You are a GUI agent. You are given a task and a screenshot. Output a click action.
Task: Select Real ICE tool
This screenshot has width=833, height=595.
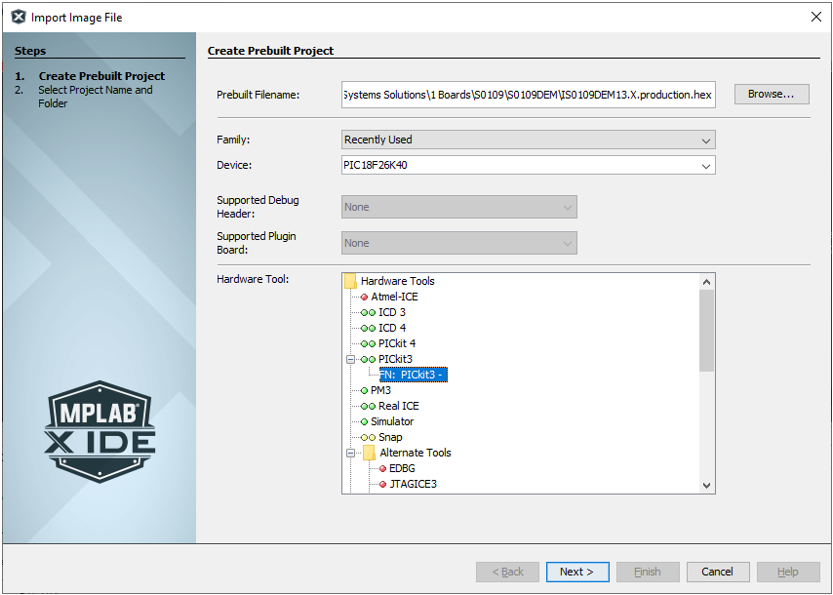pyautogui.click(x=398, y=406)
